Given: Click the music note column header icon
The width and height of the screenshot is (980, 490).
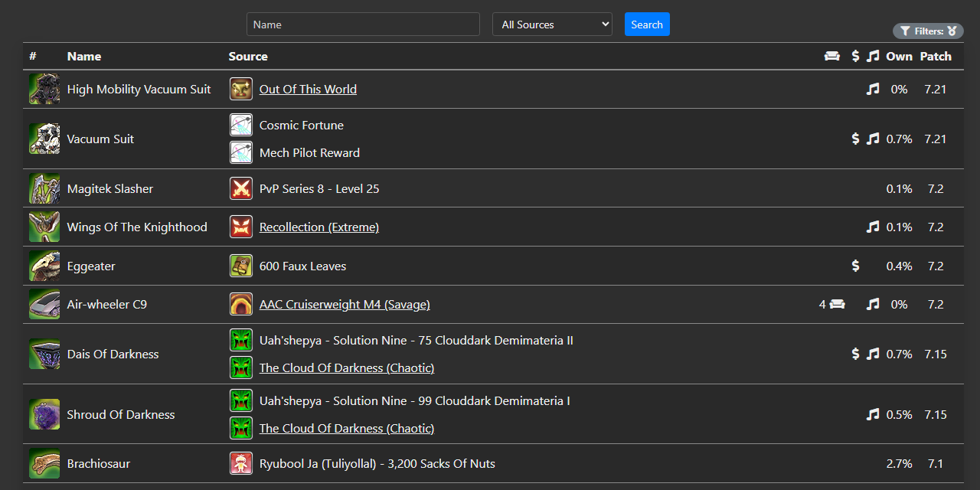Looking at the screenshot, I should pyautogui.click(x=873, y=56).
